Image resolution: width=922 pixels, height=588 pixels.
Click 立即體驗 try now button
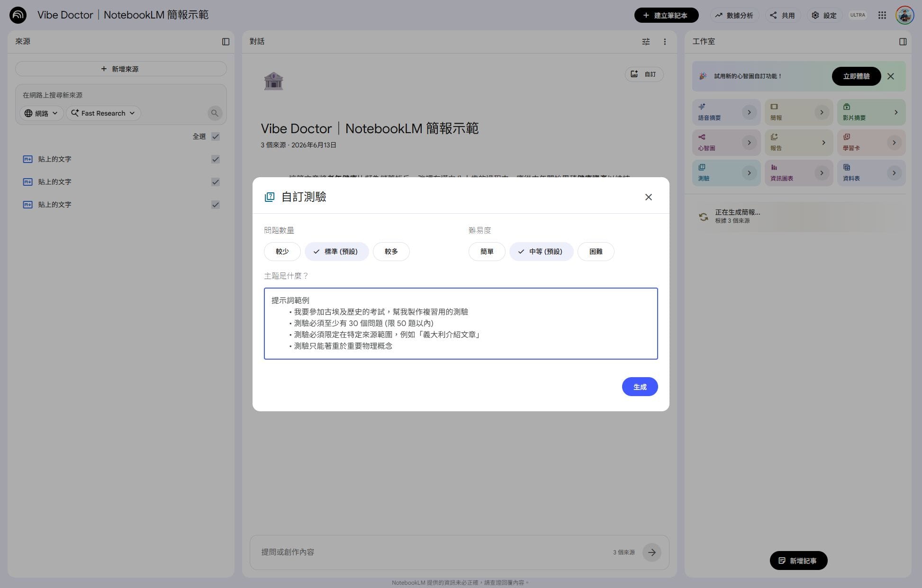click(x=856, y=76)
